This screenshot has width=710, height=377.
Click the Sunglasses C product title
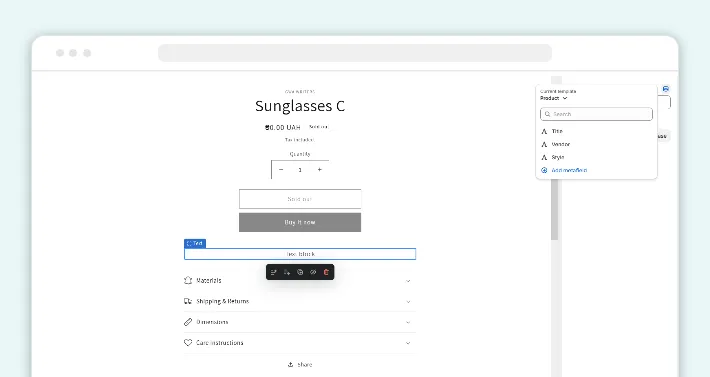click(300, 106)
